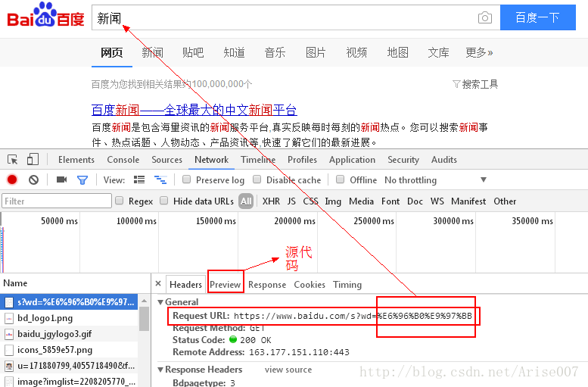
Task: Click the Filter input field
Action: pos(57,201)
